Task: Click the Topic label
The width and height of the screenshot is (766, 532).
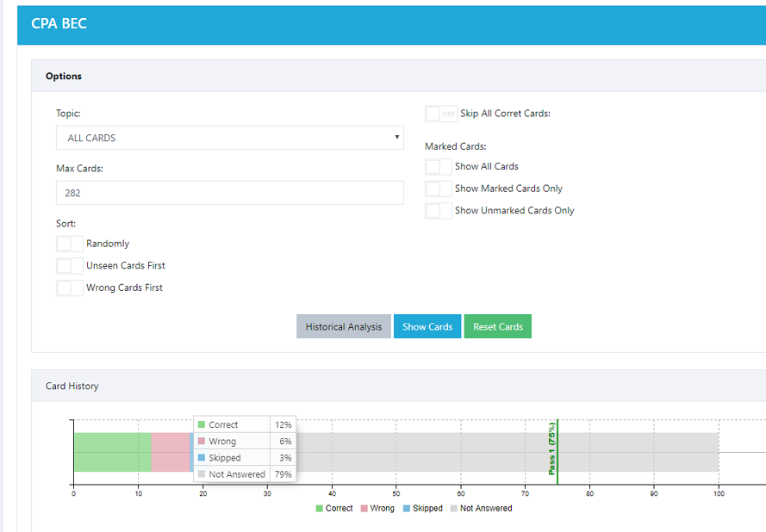Action: click(68, 114)
